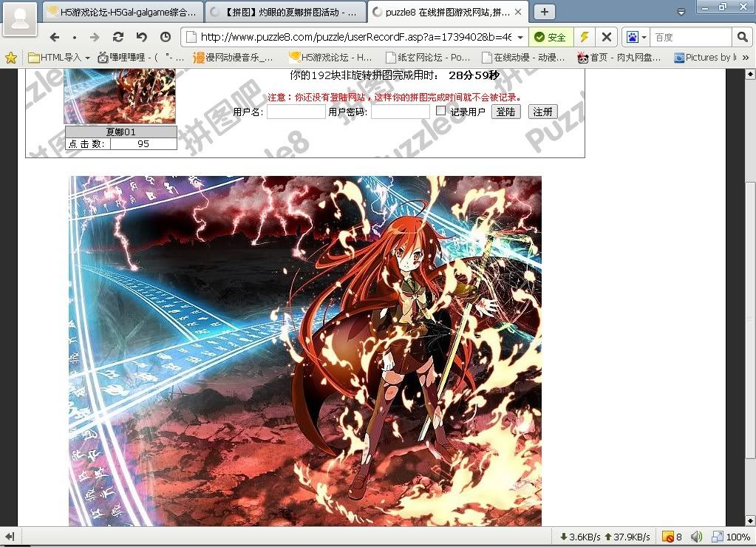Click the 百度 search box
756x547 pixels.
[691, 37]
